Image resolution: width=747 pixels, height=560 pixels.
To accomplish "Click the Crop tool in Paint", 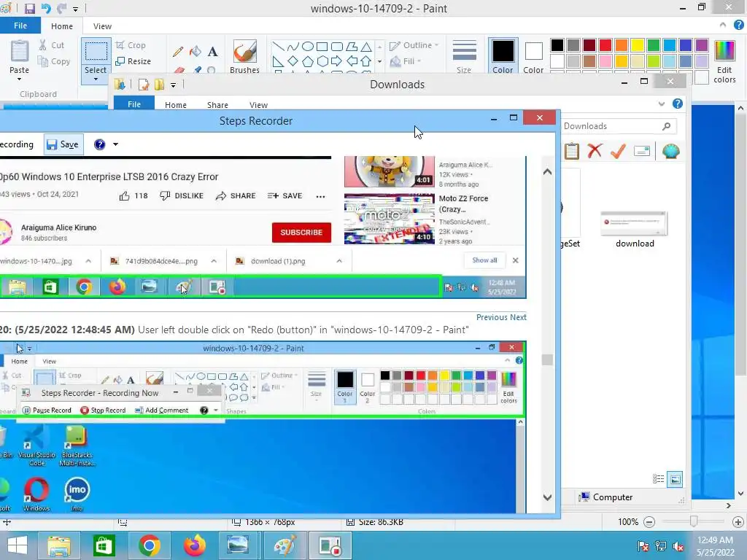I will 131,45.
